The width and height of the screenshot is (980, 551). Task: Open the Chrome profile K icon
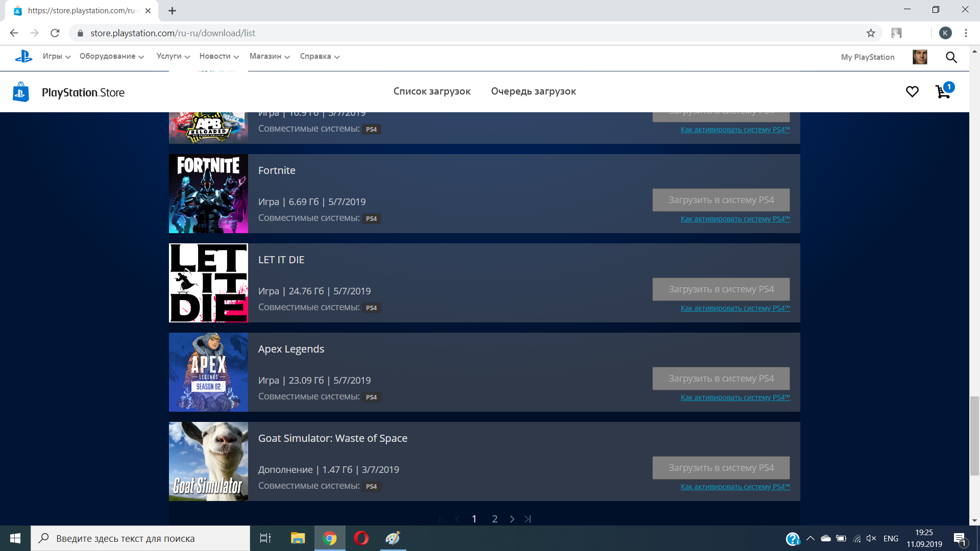[945, 33]
